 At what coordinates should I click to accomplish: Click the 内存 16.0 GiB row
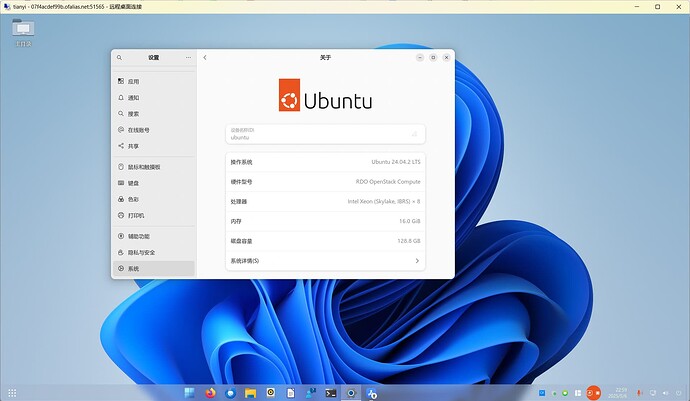click(325, 221)
